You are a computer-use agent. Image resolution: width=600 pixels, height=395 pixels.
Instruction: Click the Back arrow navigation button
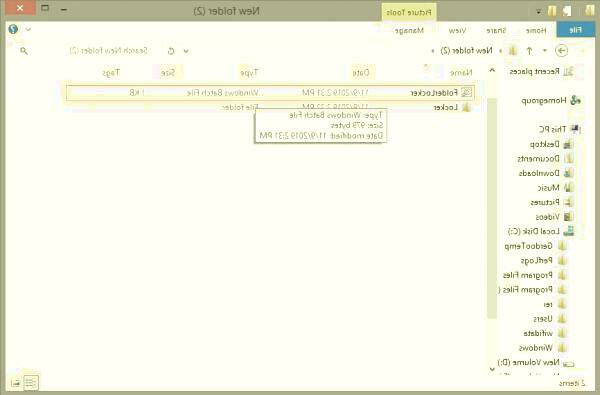(561, 51)
